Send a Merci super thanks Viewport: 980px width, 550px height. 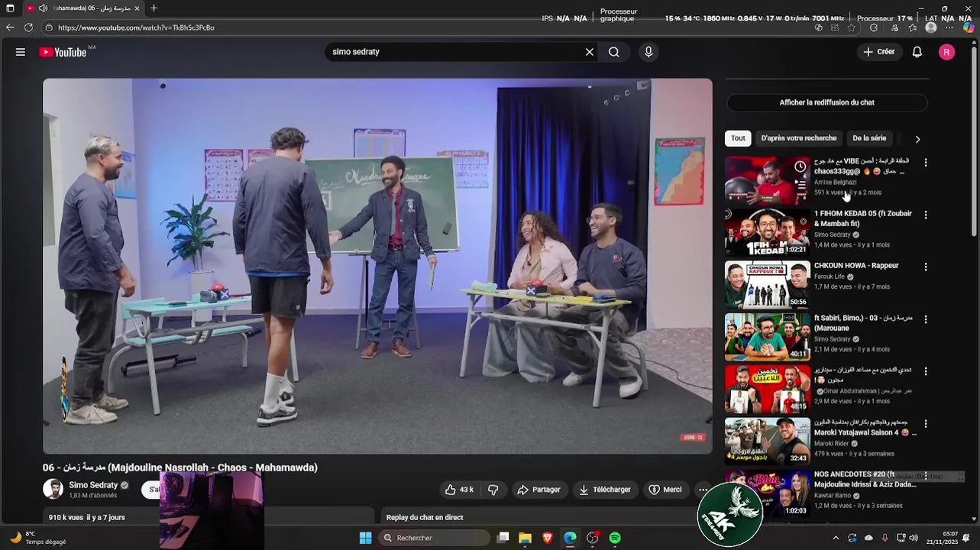click(665, 490)
